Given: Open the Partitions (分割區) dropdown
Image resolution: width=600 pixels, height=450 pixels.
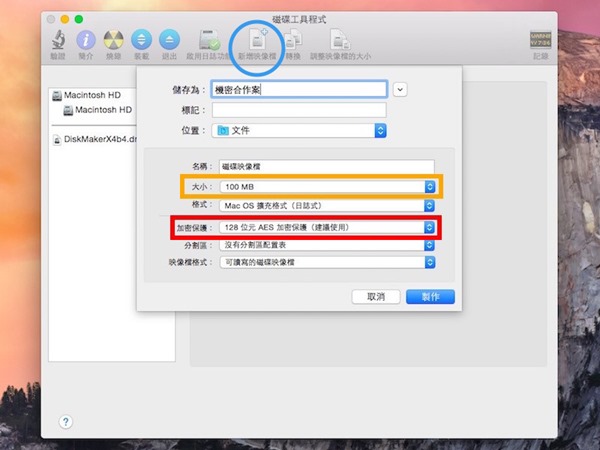Looking at the screenshot, I should tap(327, 245).
